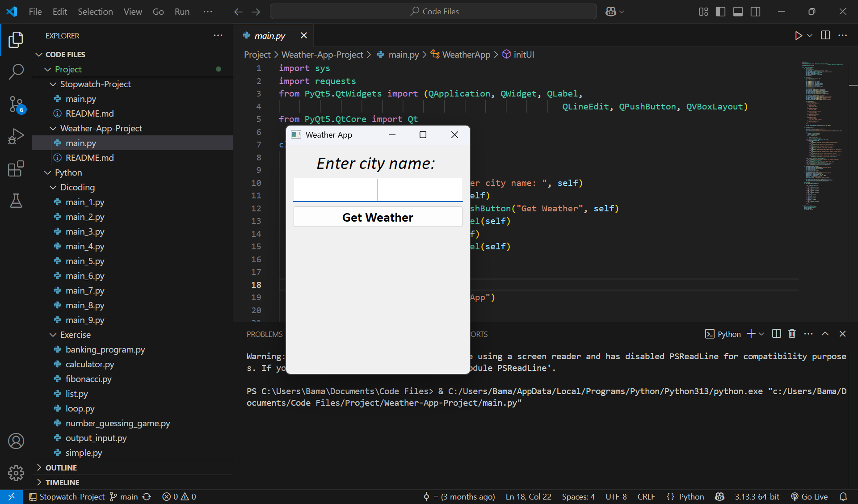This screenshot has width=858, height=504.
Task: Open Explorer Views and More Actions ellipsis
Action: (x=218, y=35)
